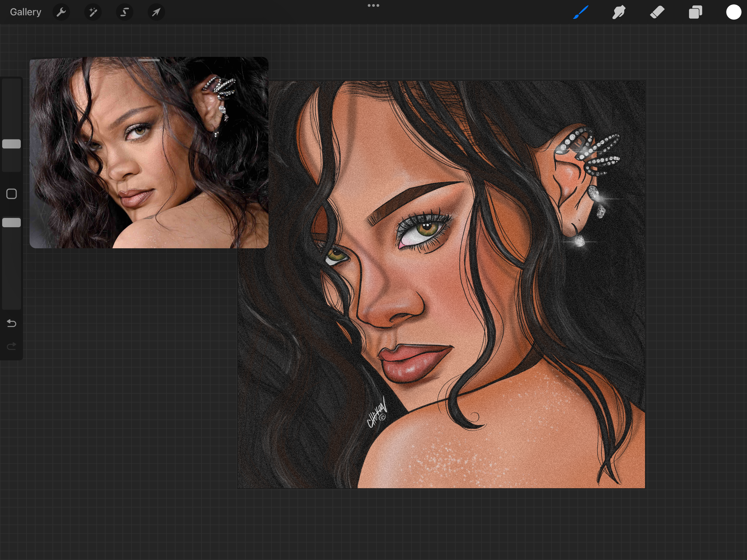Select the Smudge tool
This screenshot has width=747, height=560.
(x=619, y=13)
